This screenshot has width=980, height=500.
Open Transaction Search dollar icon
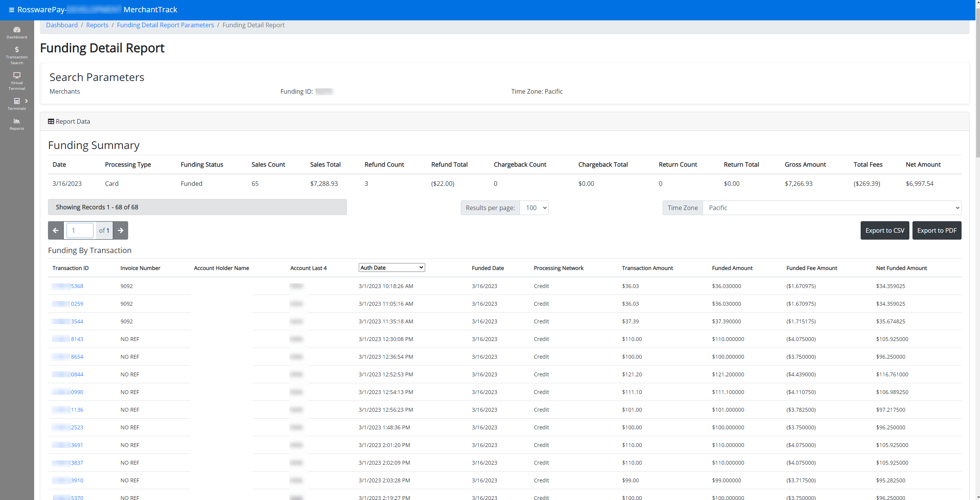(x=17, y=50)
